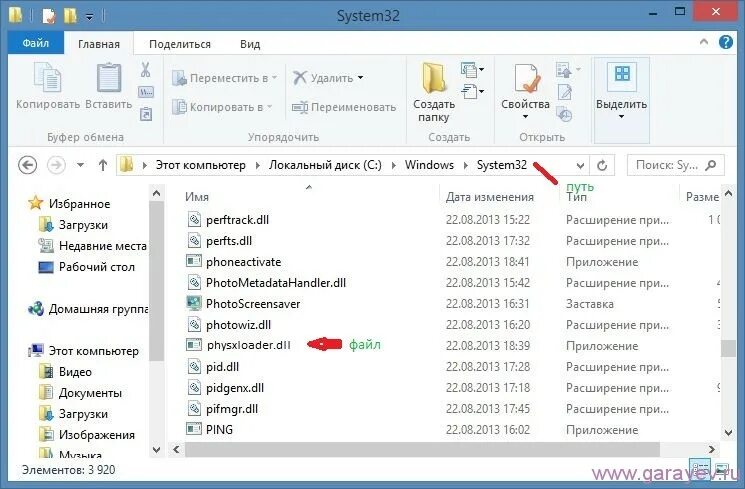Image resolution: width=745 pixels, height=489 pixels.
Task: Click Этот компьютер in the address bar
Action: pos(201,165)
